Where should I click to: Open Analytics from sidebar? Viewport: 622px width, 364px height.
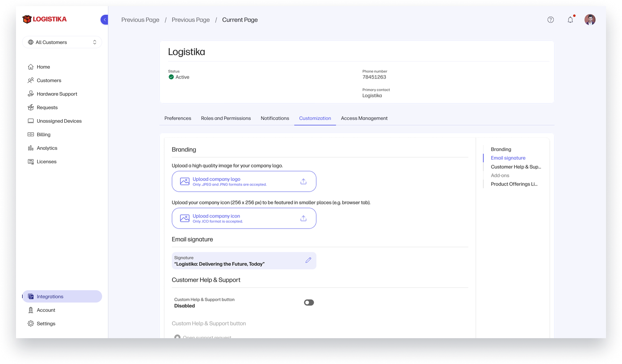(x=47, y=148)
